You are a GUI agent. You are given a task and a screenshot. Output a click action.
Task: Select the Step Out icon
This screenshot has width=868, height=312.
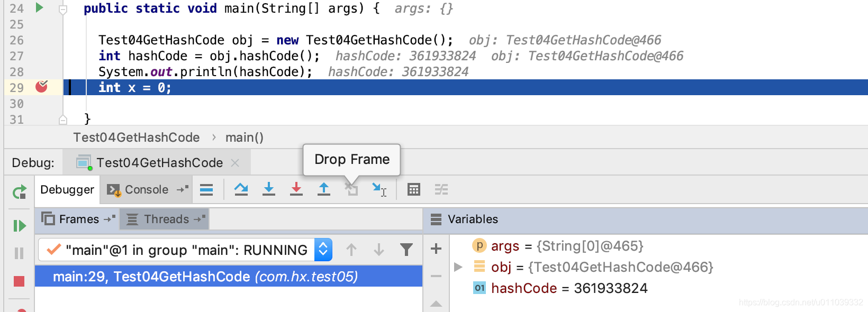point(324,189)
